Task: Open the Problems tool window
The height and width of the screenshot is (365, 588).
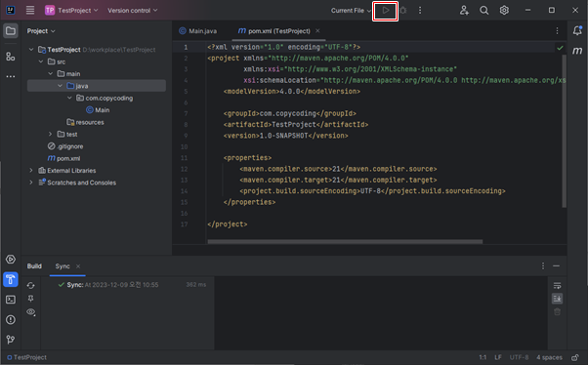Action: click(11, 320)
